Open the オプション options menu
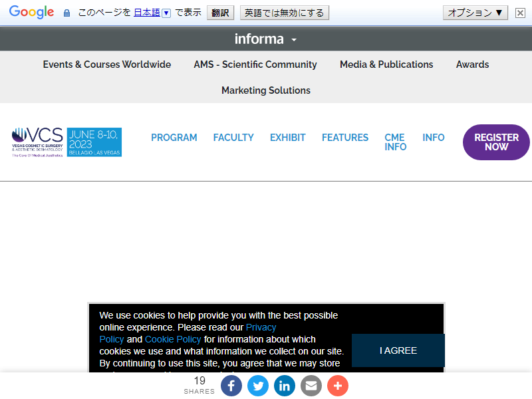Screen dimensions: 532x399 click(475, 13)
